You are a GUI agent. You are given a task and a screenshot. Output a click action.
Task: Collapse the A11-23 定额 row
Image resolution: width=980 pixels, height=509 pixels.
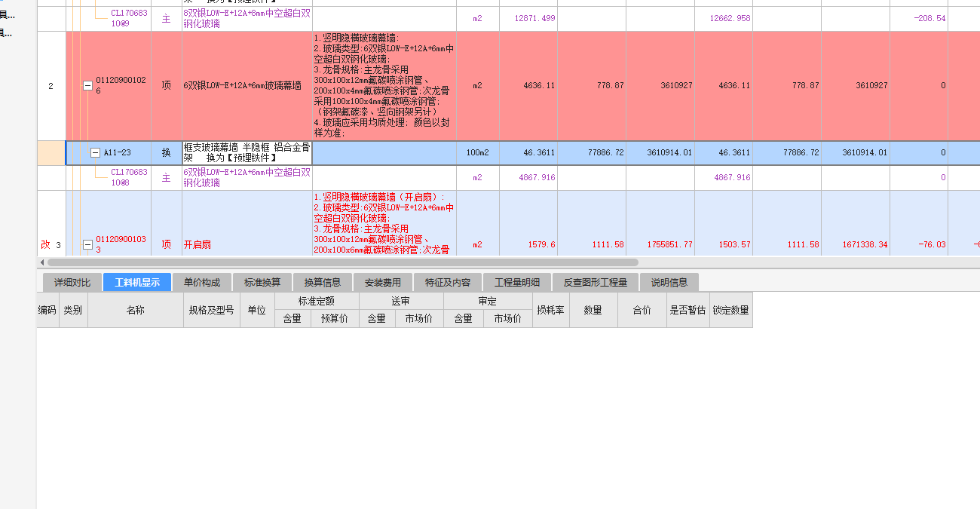pyautogui.click(x=96, y=152)
